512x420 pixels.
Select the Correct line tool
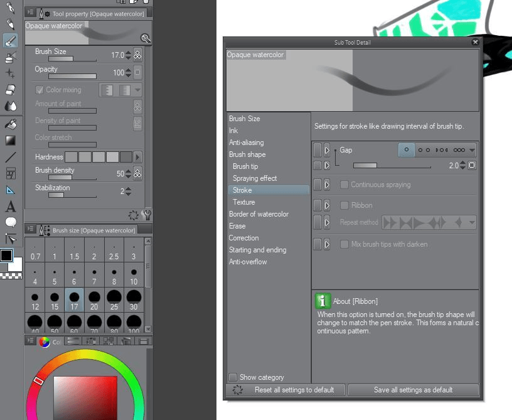(11, 239)
